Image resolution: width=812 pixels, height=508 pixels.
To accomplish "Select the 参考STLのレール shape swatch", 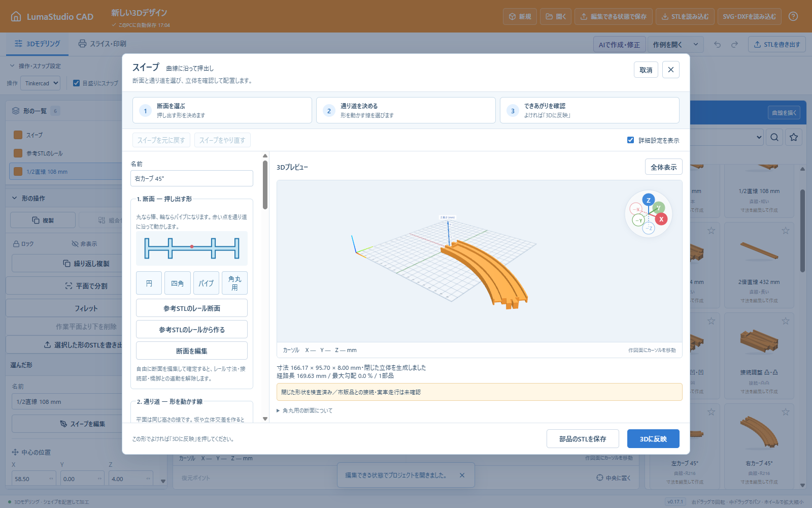I will click(x=18, y=153).
